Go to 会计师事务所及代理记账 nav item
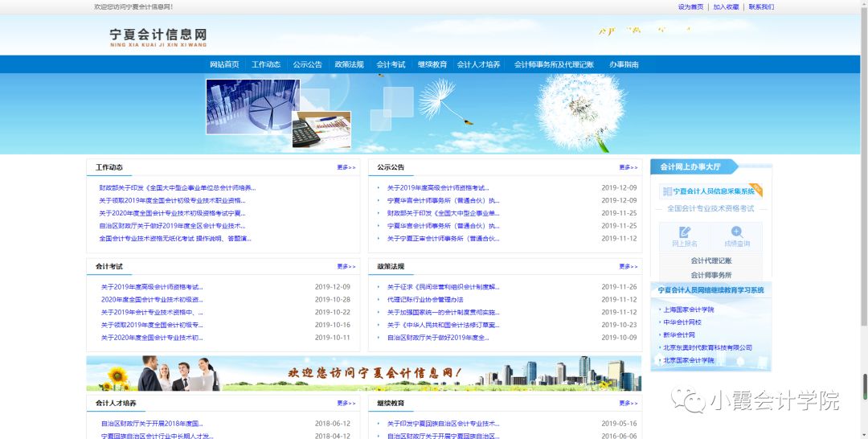868x439 pixels. tap(554, 64)
